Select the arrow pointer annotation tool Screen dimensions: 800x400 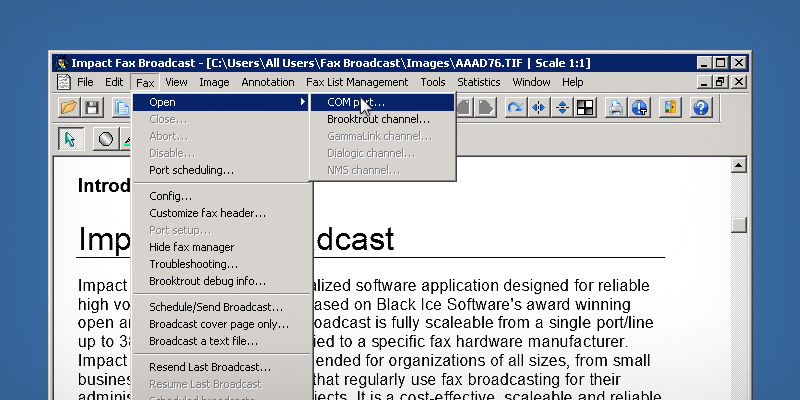pos(70,139)
